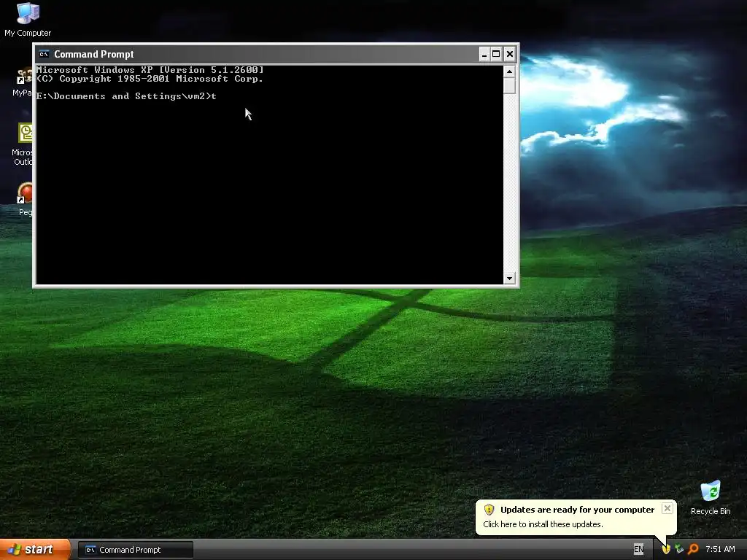
Task: Click the 'E:\Documents and Settings\vm2>' prompt line
Action: click(126, 96)
